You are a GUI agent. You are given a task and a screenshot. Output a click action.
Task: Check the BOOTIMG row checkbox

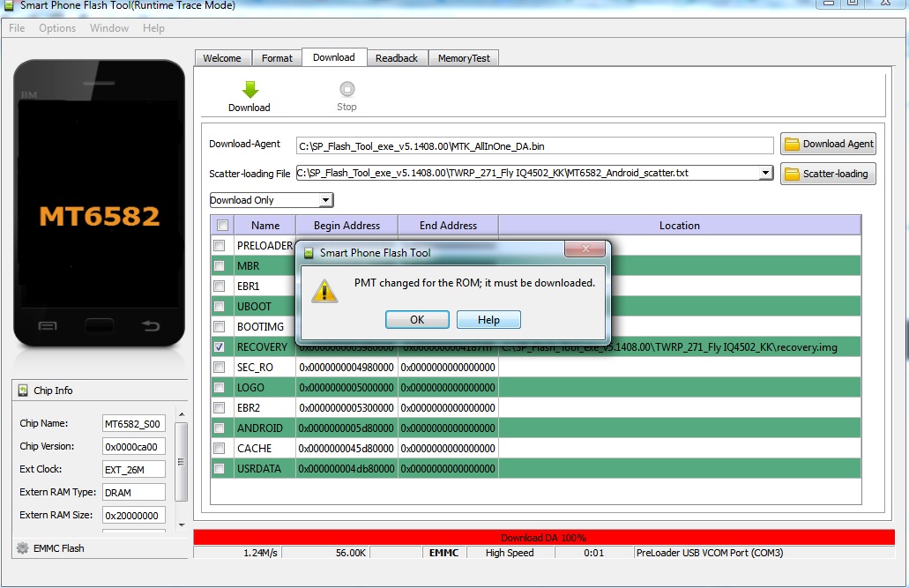[x=220, y=326]
